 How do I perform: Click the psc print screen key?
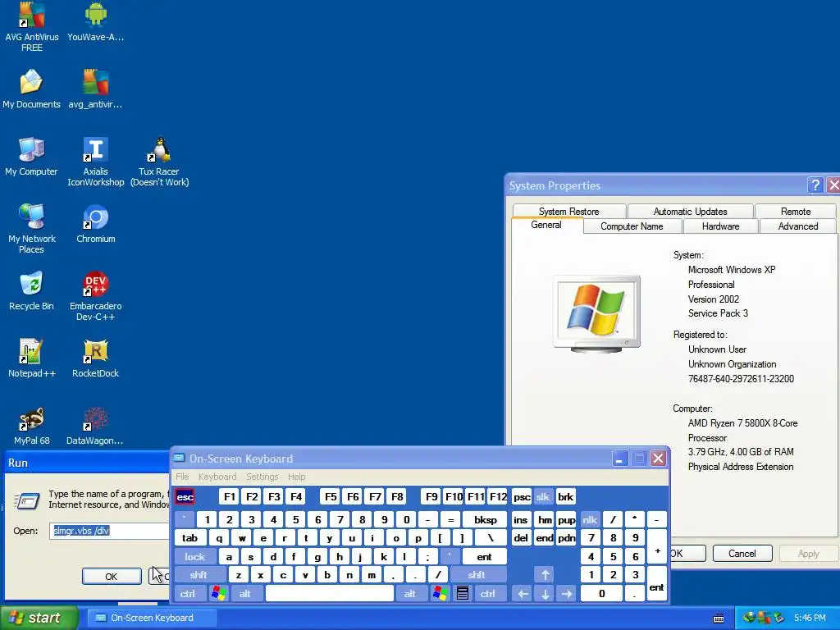click(x=522, y=496)
